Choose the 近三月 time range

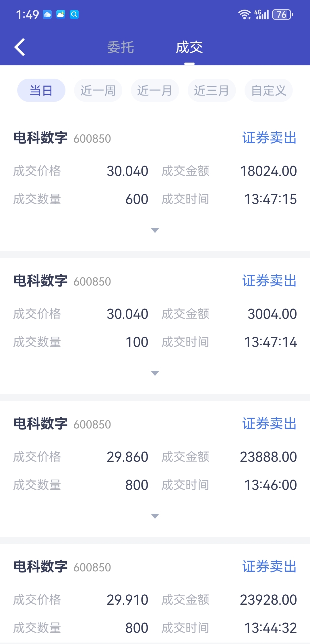(x=212, y=90)
